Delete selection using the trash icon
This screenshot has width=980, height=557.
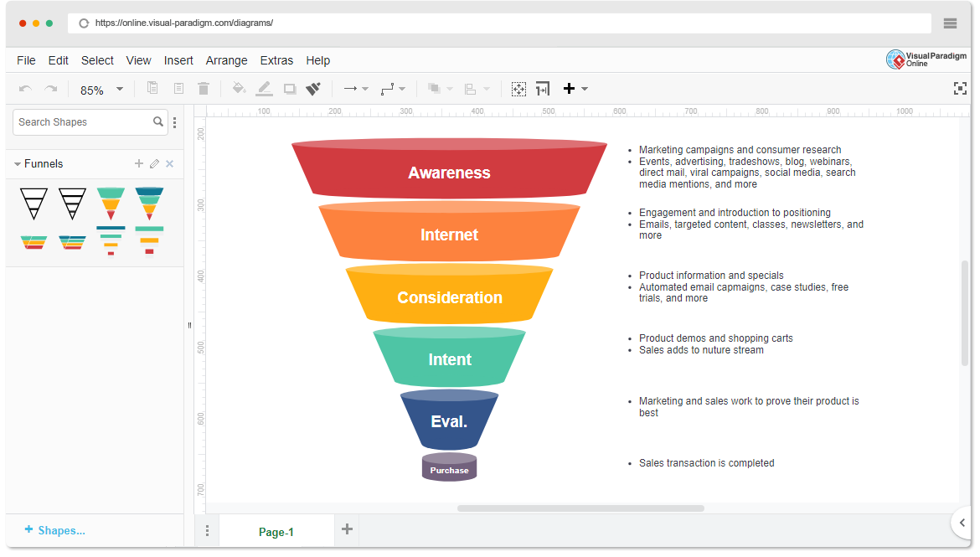[x=204, y=88]
